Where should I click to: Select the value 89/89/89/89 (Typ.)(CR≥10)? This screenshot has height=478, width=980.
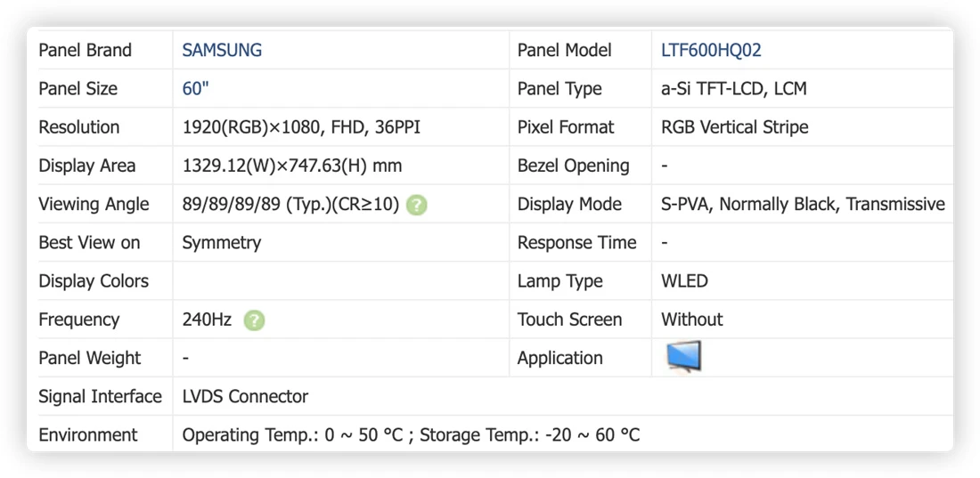click(290, 205)
